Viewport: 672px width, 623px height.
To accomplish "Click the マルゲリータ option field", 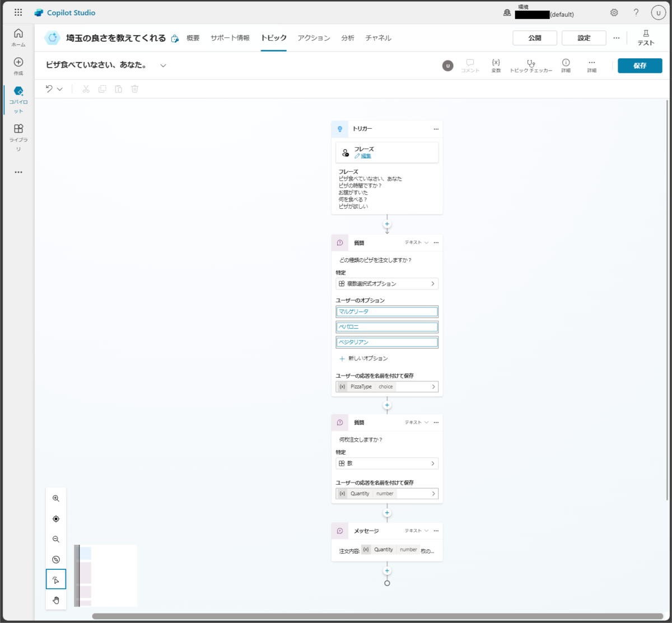I will click(x=387, y=312).
